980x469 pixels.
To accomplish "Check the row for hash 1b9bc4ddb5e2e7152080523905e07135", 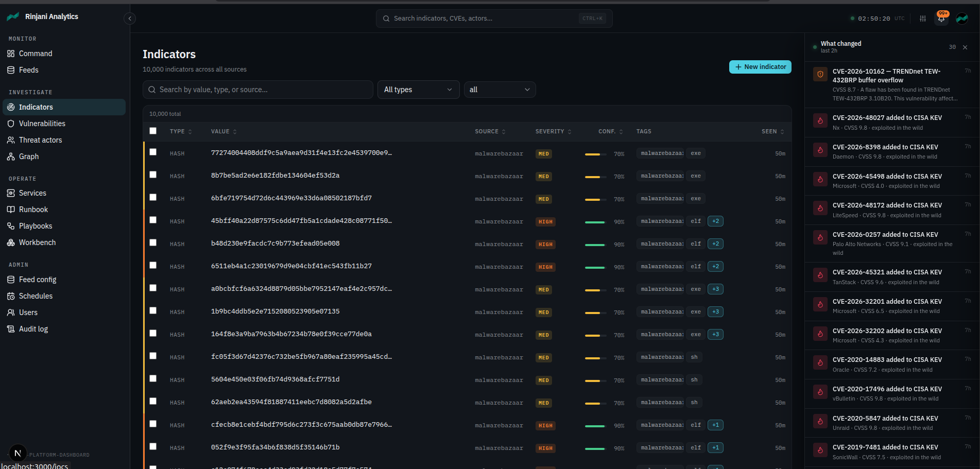I will 153,310.
